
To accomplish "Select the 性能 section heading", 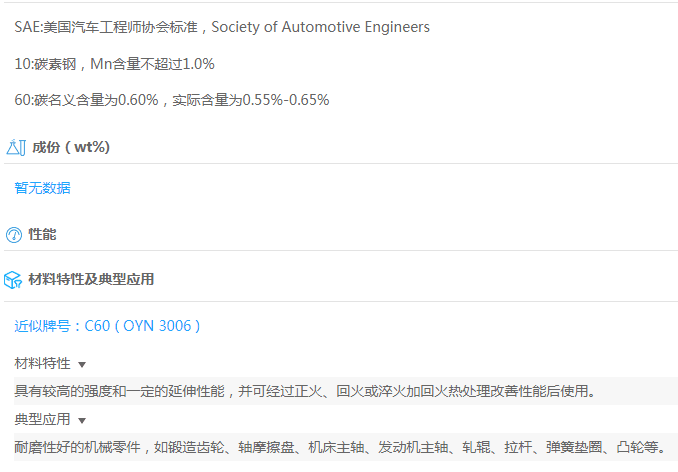I will pyautogui.click(x=42, y=235).
